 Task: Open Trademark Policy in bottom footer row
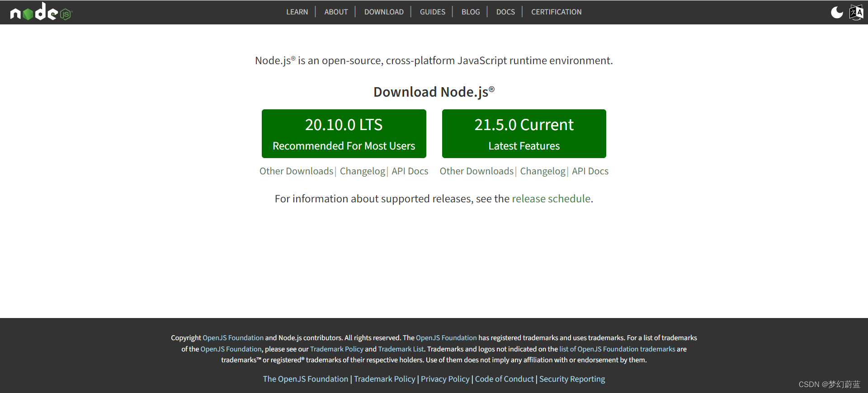pyautogui.click(x=385, y=379)
